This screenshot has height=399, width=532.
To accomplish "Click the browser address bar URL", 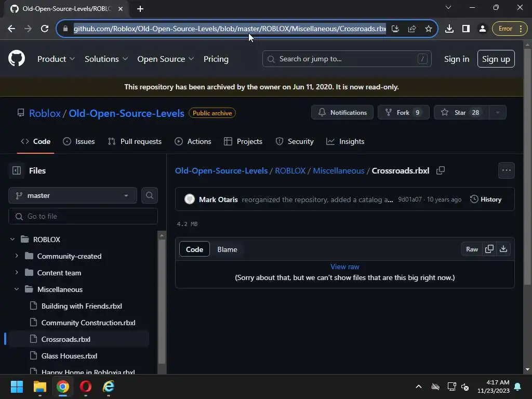I will coord(230,29).
